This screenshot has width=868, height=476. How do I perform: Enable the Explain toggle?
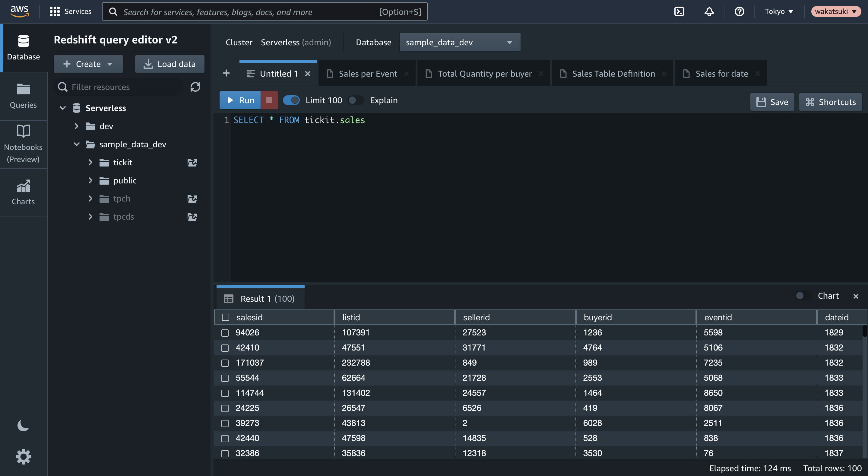point(356,100)
